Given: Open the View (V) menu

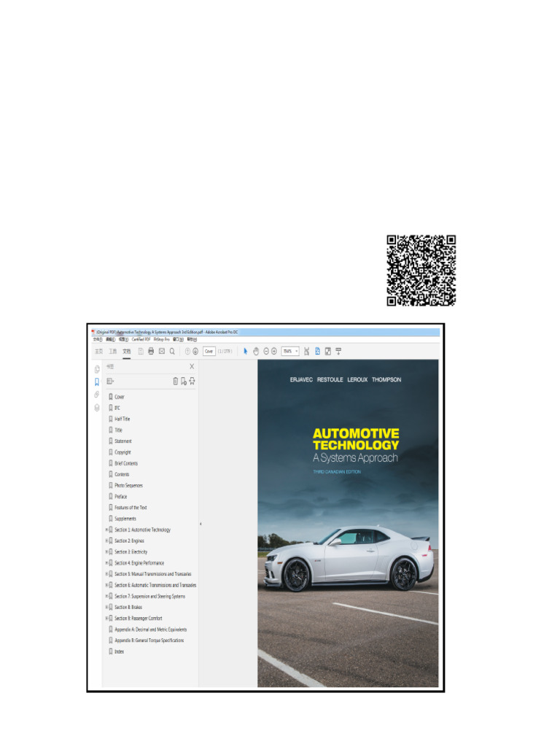Looking at the screenshot, I should click(x=124, y=340).
